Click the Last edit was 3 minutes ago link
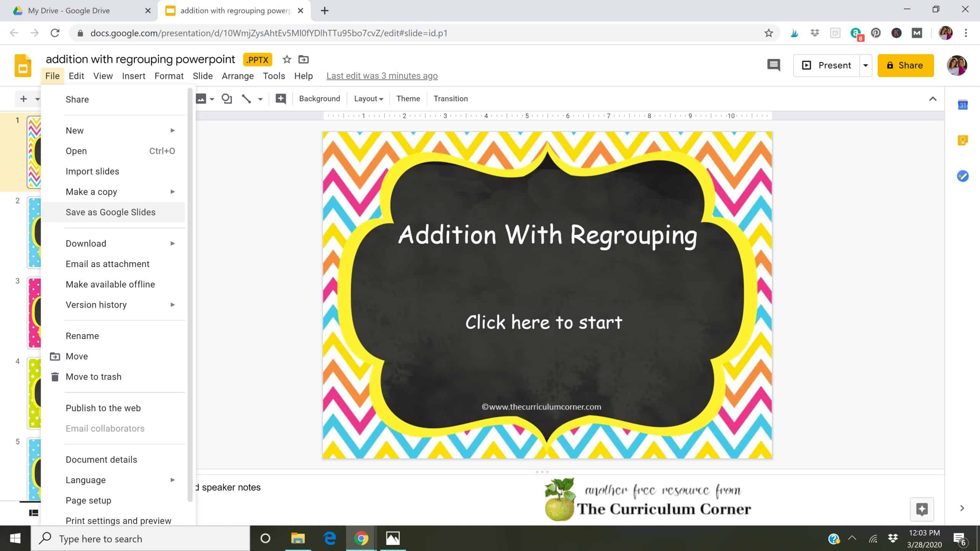The image size is (980, 551). [x=382, y=76]
